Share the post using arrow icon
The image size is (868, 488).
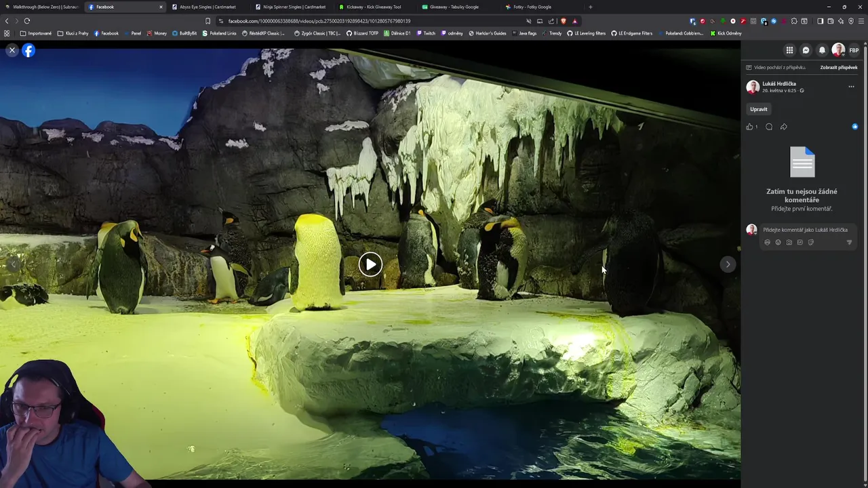pyautogui.click(x=784, y=127)
